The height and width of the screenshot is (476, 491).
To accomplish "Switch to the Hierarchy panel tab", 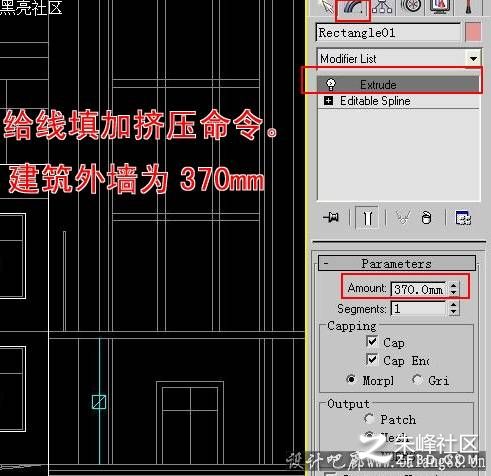I will [x=382, y=7].
